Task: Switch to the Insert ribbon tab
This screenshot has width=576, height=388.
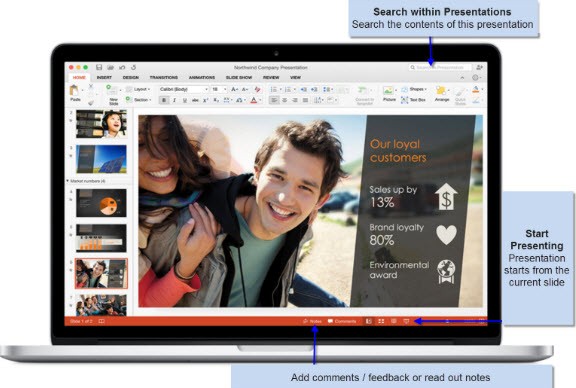Action: point(104,78)
